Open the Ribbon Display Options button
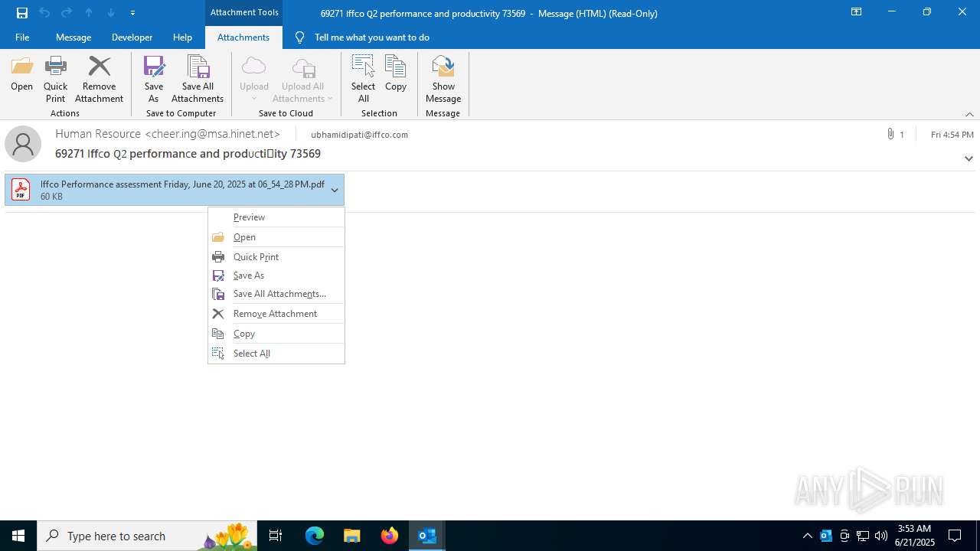The width and height of the screenshot is (980, 551). point(856,12)
